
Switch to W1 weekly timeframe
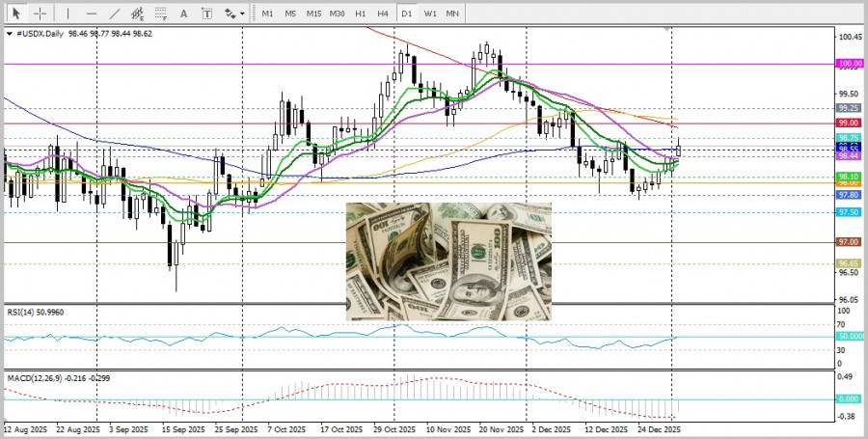click(x=430, y=13)
